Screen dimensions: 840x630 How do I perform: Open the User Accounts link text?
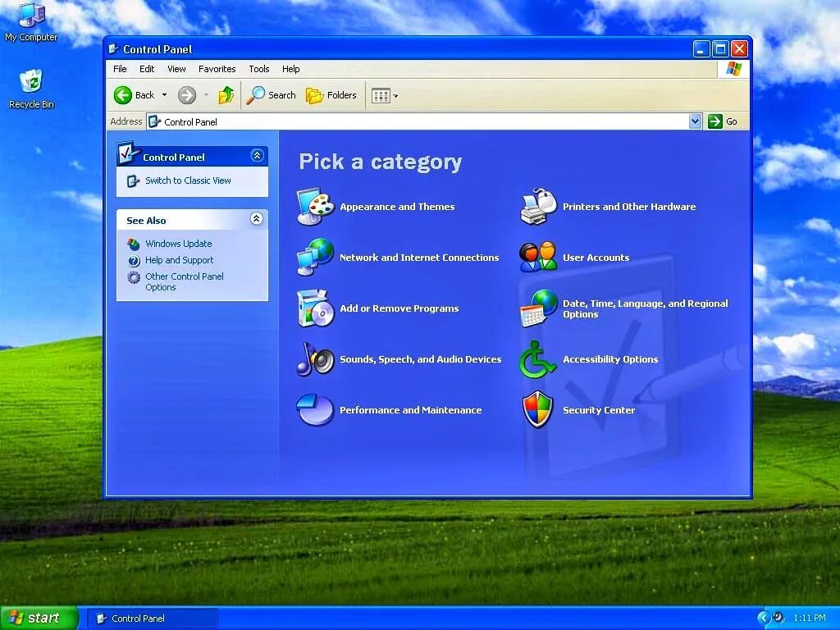click(596, 258)
